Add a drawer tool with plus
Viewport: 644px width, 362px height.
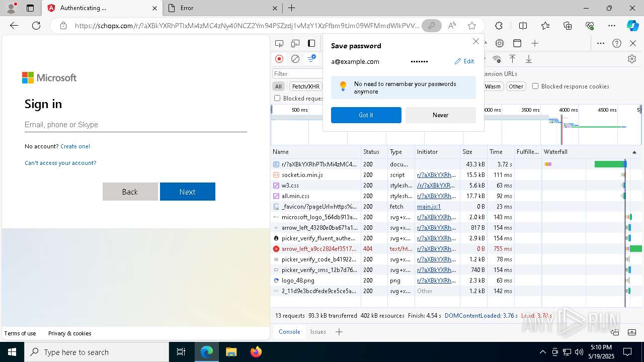(x=339, y=332)
